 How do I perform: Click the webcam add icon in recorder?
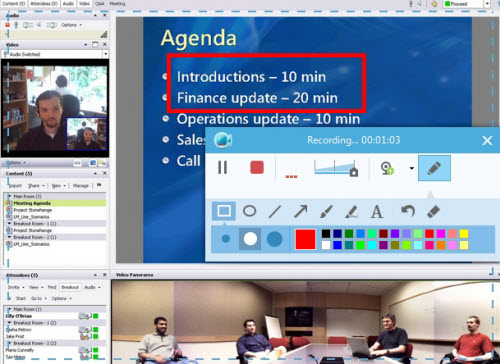pos(387,168)
